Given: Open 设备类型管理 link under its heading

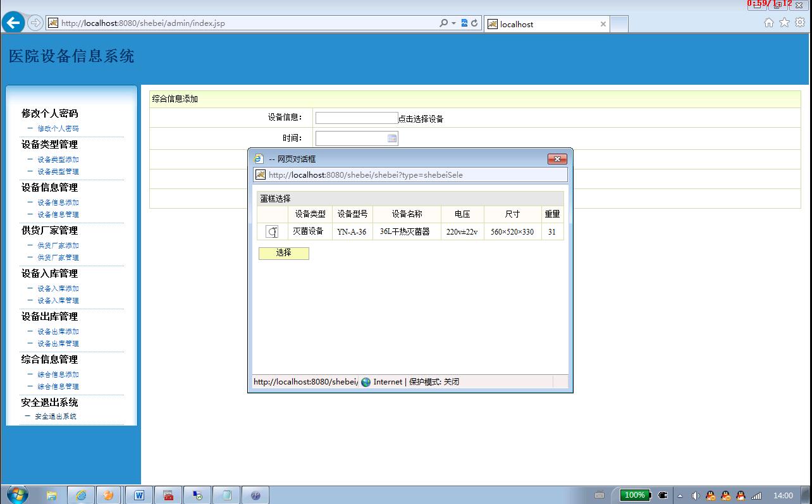Looking at the screenshot, I should click(58, 171).
